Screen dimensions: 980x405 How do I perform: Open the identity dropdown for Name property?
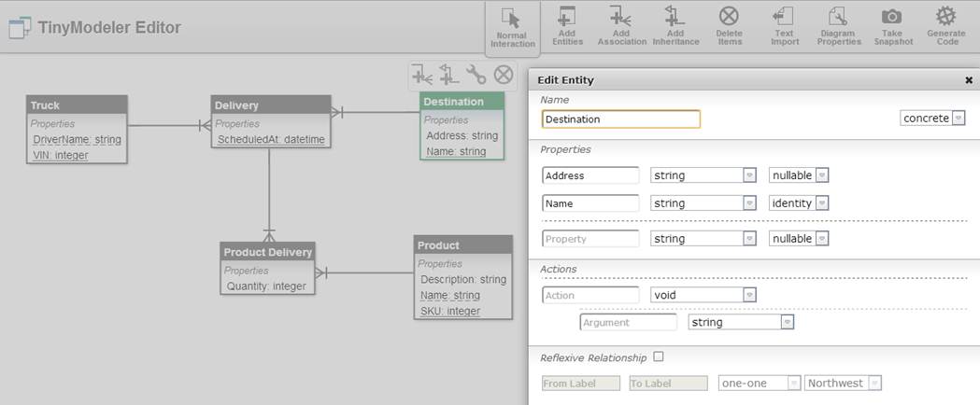[x=799, y=203]
